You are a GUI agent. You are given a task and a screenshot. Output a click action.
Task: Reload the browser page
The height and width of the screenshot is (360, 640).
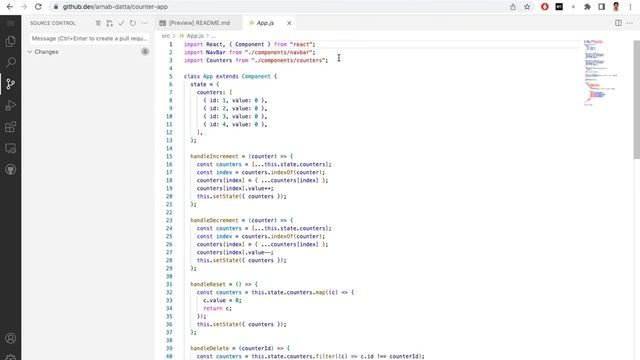click(38, 7)
